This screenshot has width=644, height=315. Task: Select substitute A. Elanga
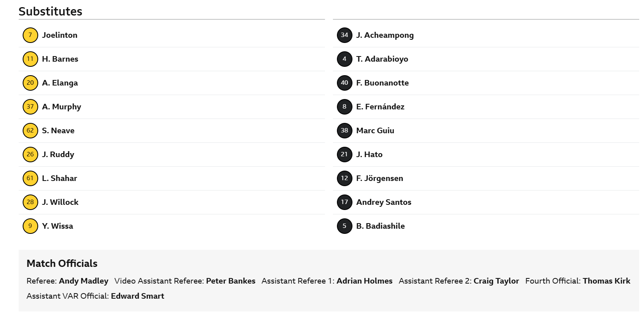tap(172, 83)
